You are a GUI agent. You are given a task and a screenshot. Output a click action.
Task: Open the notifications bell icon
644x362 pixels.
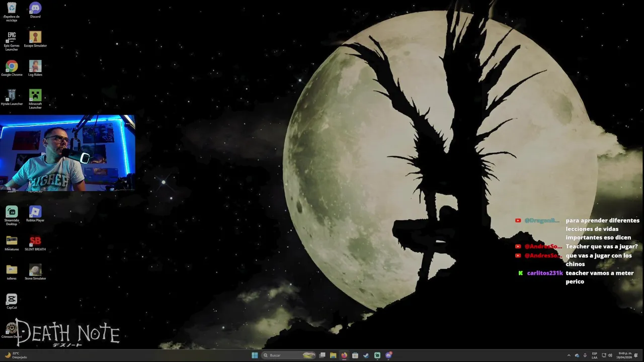(636, 355)
